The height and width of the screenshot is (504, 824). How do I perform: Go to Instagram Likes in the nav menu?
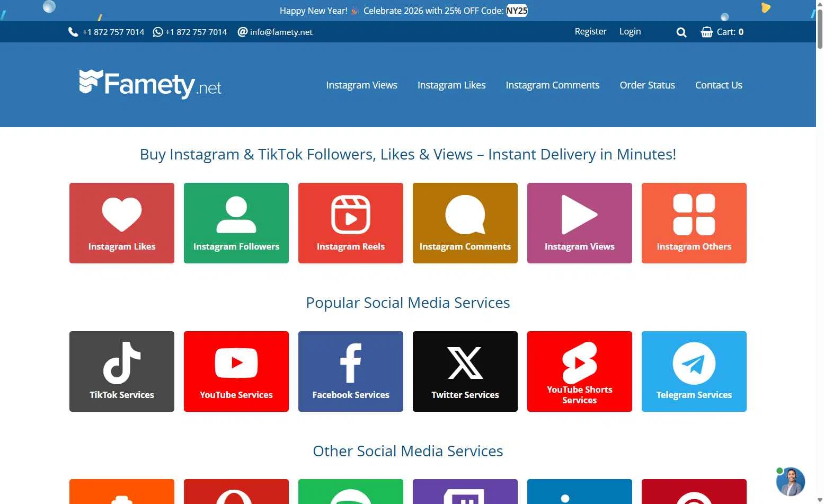click(x=451, y=85)
